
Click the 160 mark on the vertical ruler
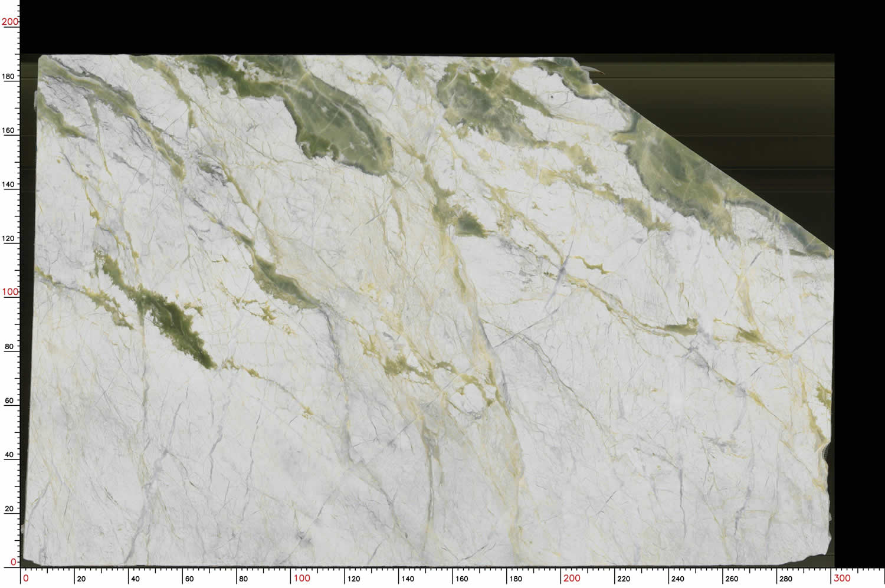pos(9,130)
